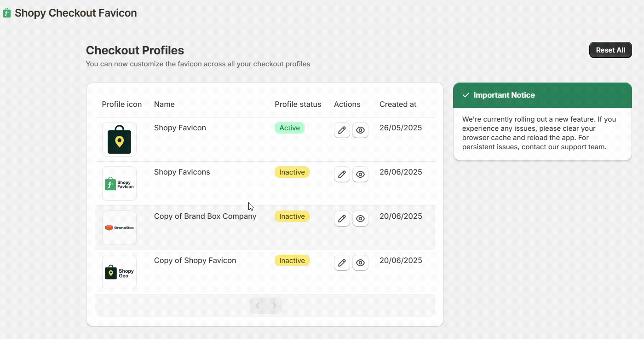The height and width of the screenshot is (339, 644).
Task: Click Inactive badge for Shopy Favicons
Action: pyautogui.click(x=292, y=172)
